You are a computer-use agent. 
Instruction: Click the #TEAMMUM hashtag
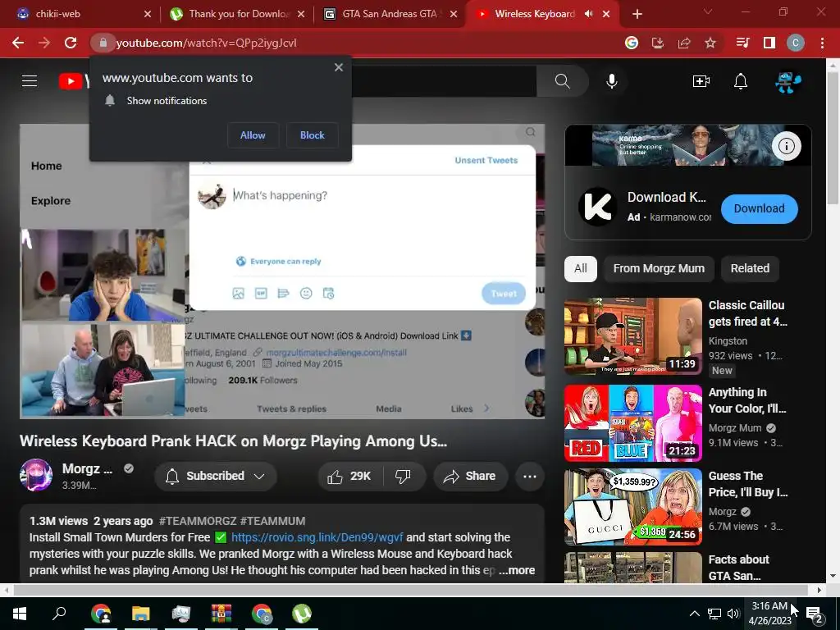272,521
